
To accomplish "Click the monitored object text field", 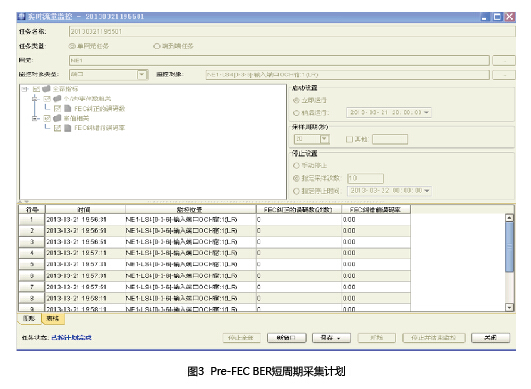I will tap(347, 75).
